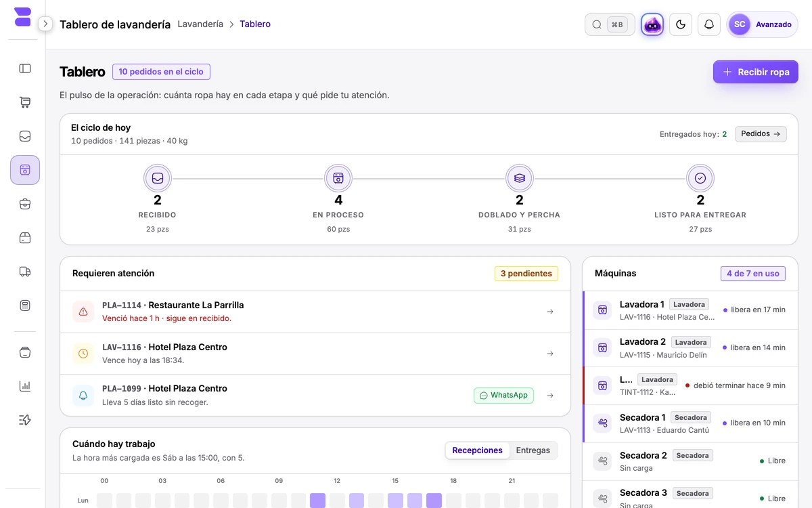Click the '4 de 7 en uso' badge
Viewport: 812px width, 508px height.
753,274
